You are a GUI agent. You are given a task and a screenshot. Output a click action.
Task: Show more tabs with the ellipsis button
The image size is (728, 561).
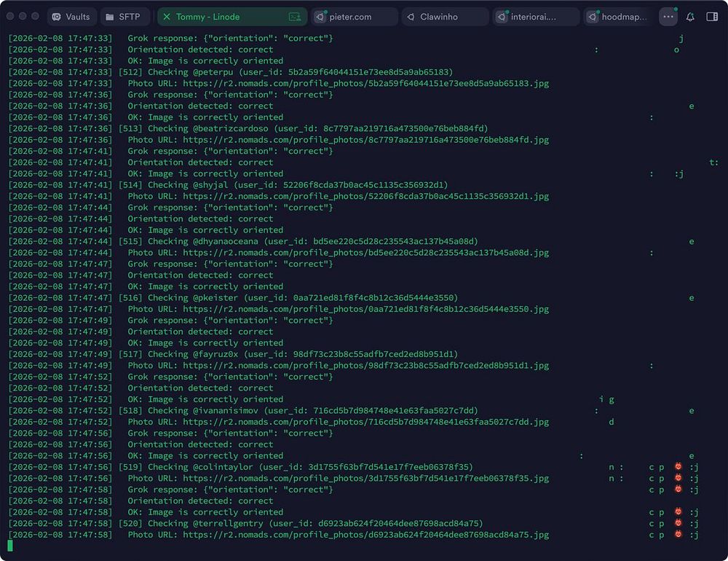[x=668, y=17]
